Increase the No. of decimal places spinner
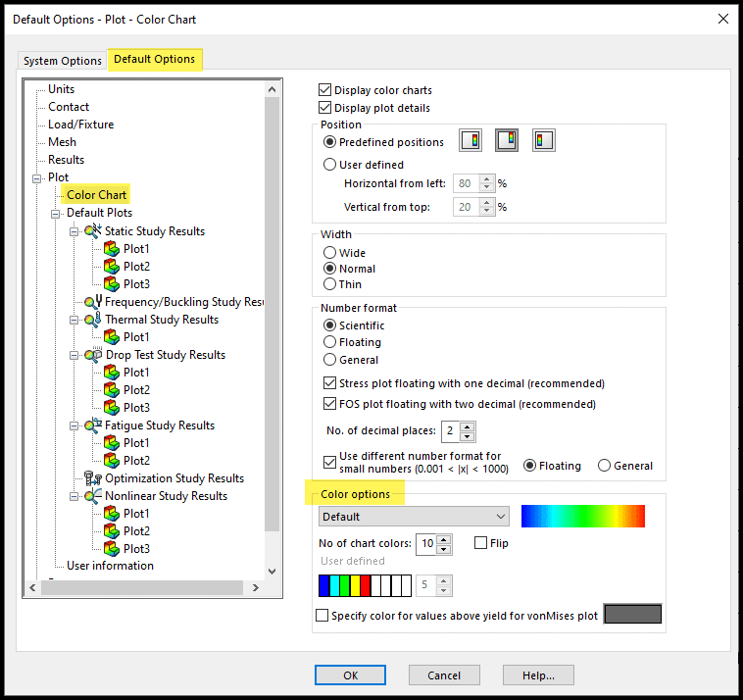743x700 pixels. click(x=468, y=426)
